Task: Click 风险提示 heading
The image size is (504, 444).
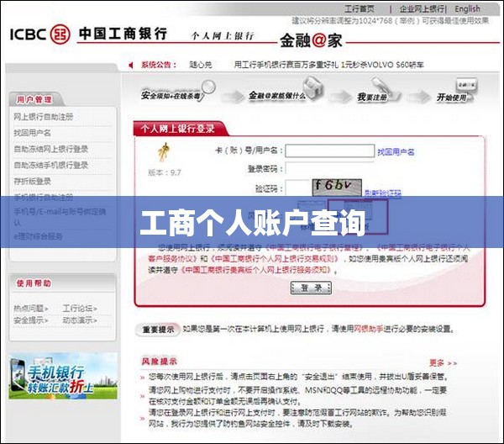Action: point(160,362)
